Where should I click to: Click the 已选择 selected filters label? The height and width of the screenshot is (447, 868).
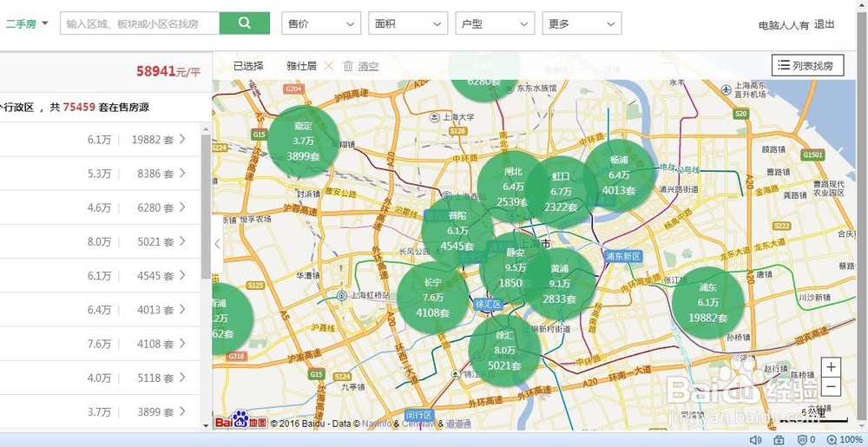coord(248,66)
